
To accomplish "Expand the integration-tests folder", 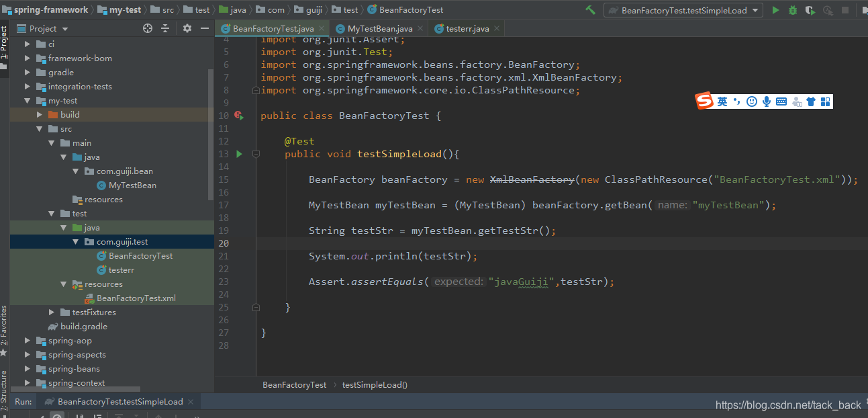I will 28,87.
